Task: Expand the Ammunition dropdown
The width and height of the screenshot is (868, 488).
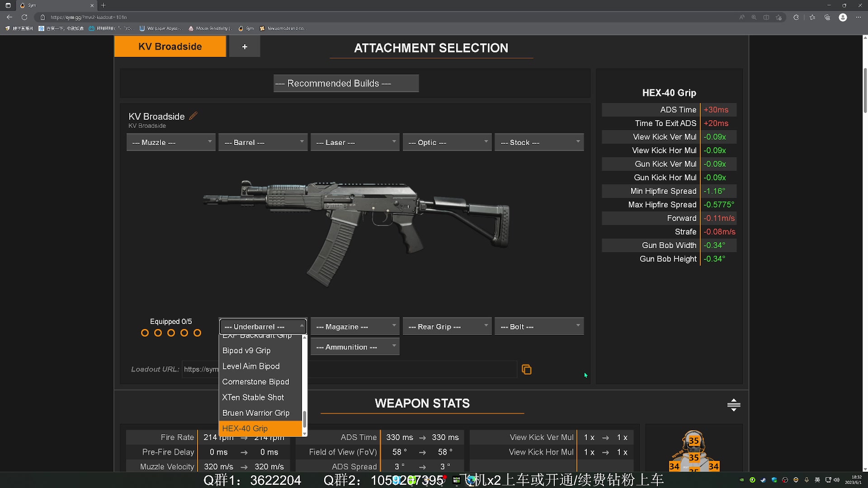Action: (355, 347)
